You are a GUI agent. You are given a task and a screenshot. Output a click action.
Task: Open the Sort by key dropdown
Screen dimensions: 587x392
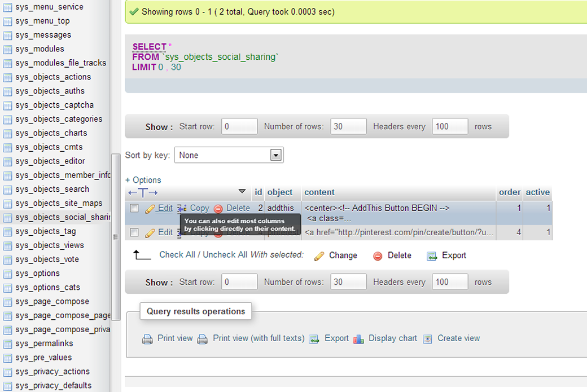(229, 155)
